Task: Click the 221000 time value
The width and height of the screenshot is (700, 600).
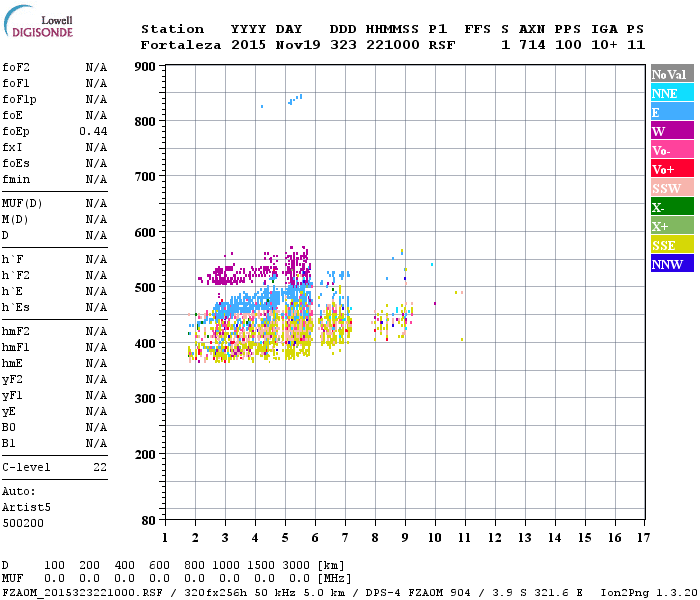Action: [393, 45]
